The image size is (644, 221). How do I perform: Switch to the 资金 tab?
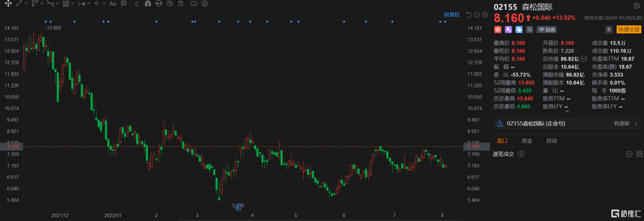click(527, 141)
